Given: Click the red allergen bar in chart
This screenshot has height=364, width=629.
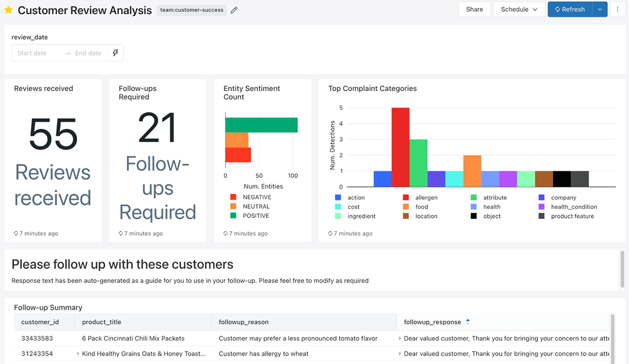Looking at the screenshot, I should [400, 147].
